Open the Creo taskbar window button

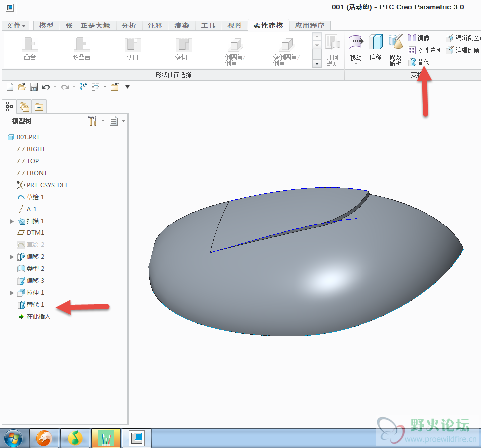137,438
